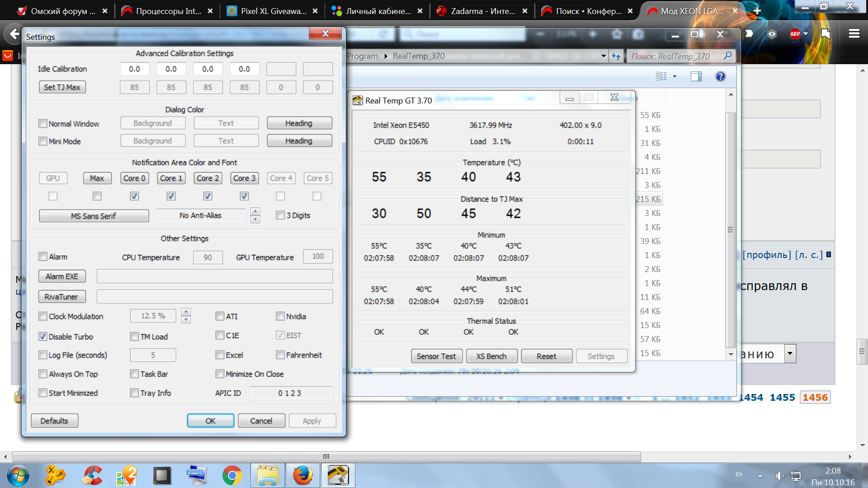Click the AdBlock Plus toolbar icon

tap(795, 34)
